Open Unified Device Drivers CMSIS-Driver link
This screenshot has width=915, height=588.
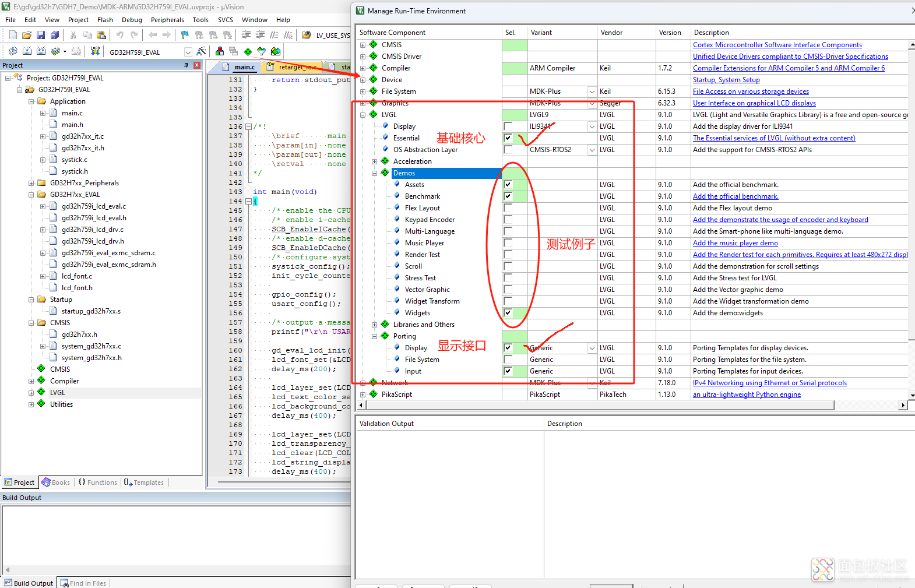pos(790,57)
